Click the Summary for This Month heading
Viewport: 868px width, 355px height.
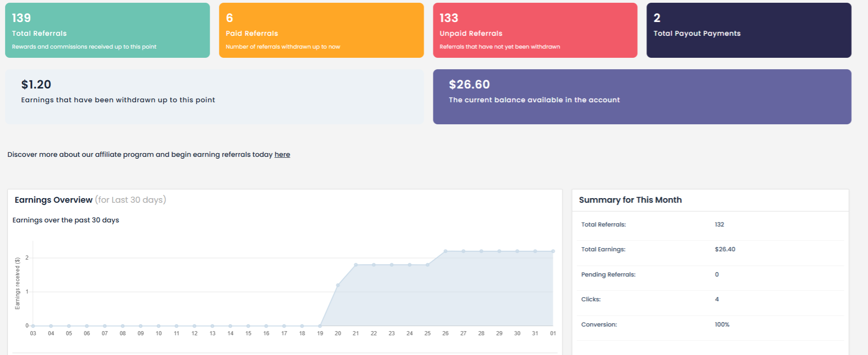click(630, 200)
